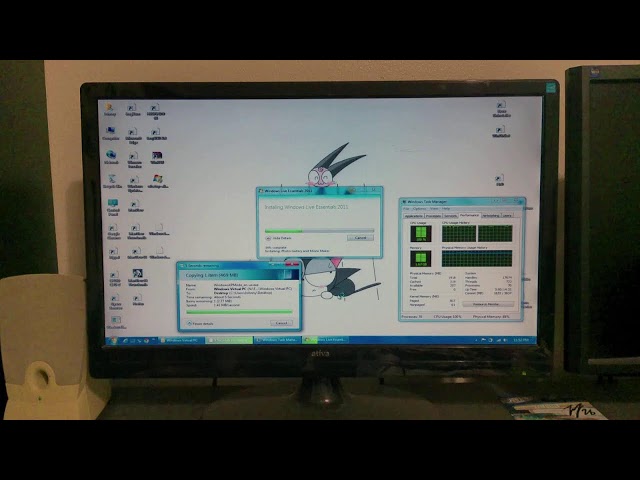Select the Performance tab

click(x=469, y=215)
